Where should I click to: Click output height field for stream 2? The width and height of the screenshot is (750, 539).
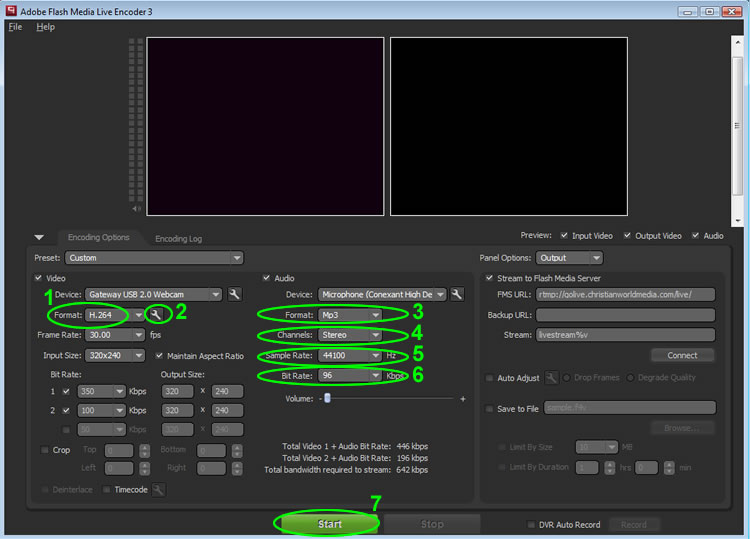click(x=227, y=410)
